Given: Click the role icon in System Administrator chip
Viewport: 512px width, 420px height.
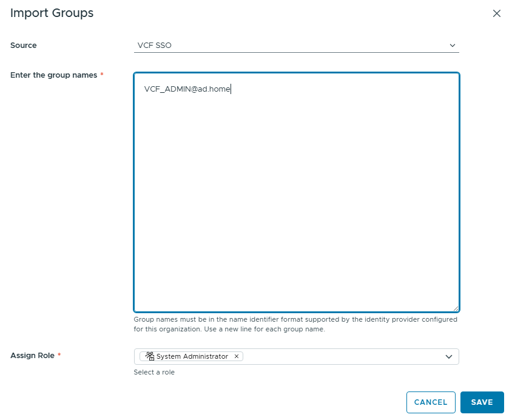Looking at the screenshot, I should tap(150, 356).
